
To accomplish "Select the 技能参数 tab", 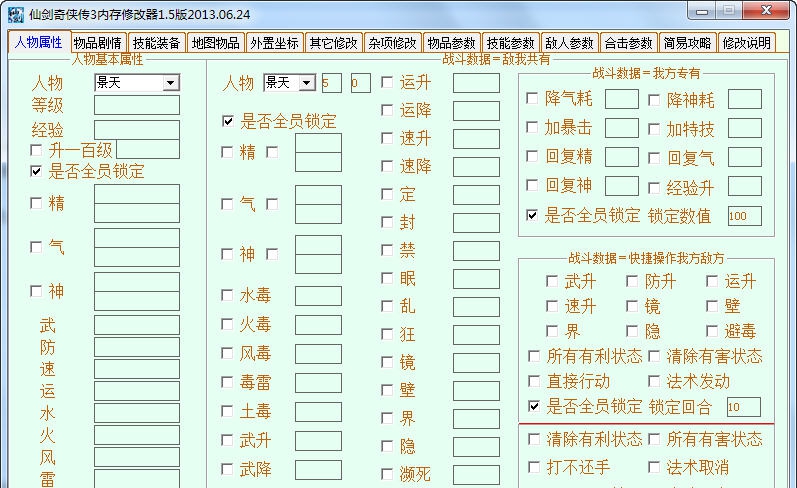I will click(x=510, y=43).
